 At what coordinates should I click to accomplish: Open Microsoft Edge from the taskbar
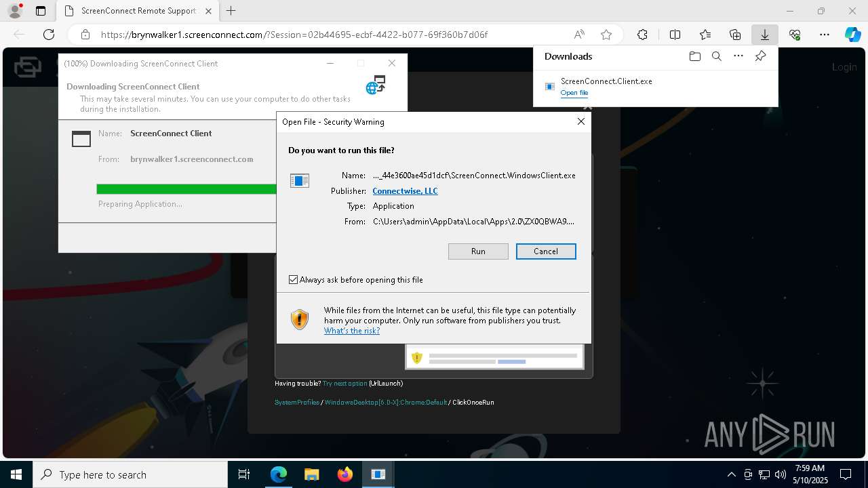279,474
